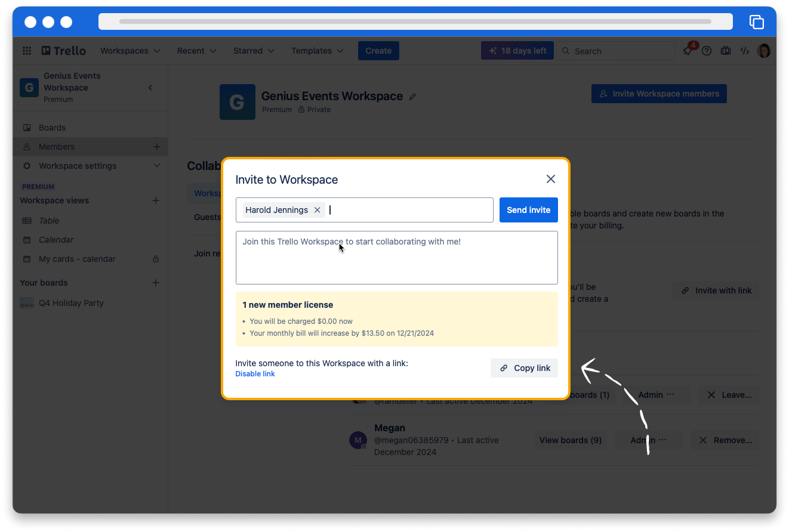Collapse the sidebar with the arrow
789x532 pixels.
point(150,88)
